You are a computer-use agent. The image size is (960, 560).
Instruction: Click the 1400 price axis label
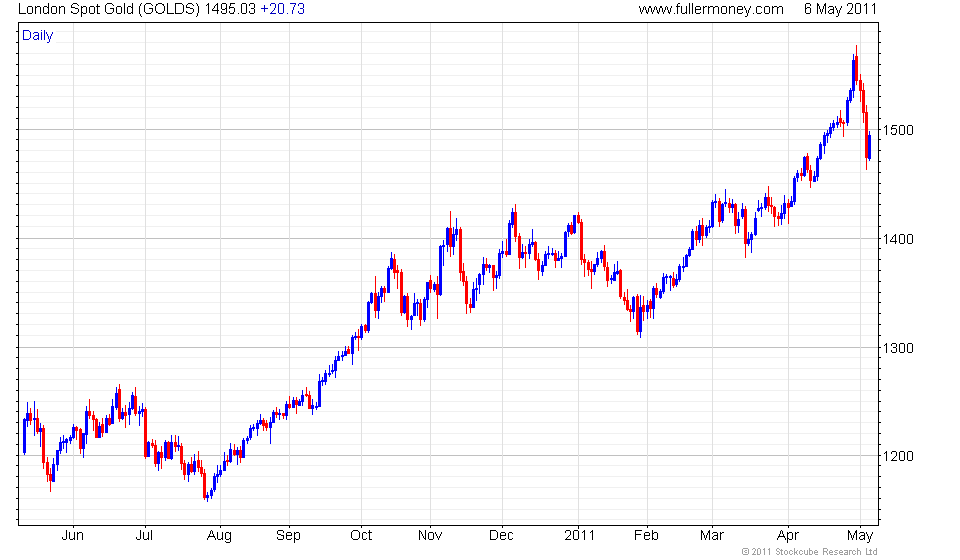(897, 239)
